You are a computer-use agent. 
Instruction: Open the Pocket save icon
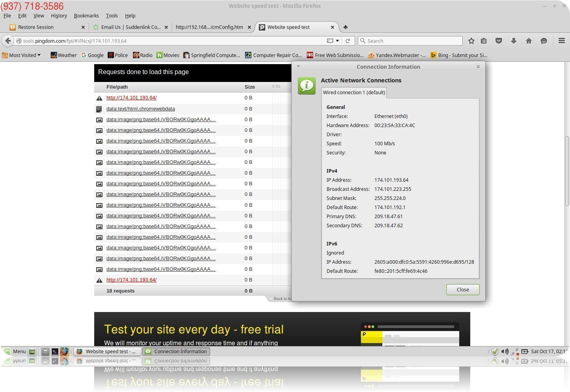(x=499, y=41)
